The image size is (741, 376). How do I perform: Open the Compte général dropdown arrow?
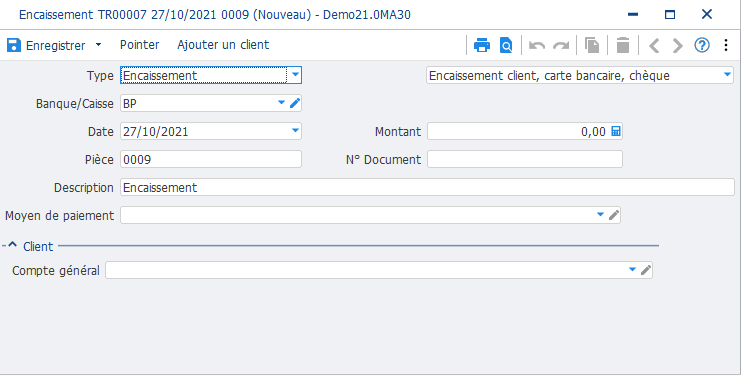pyautogui.click(x=632, y=270)
